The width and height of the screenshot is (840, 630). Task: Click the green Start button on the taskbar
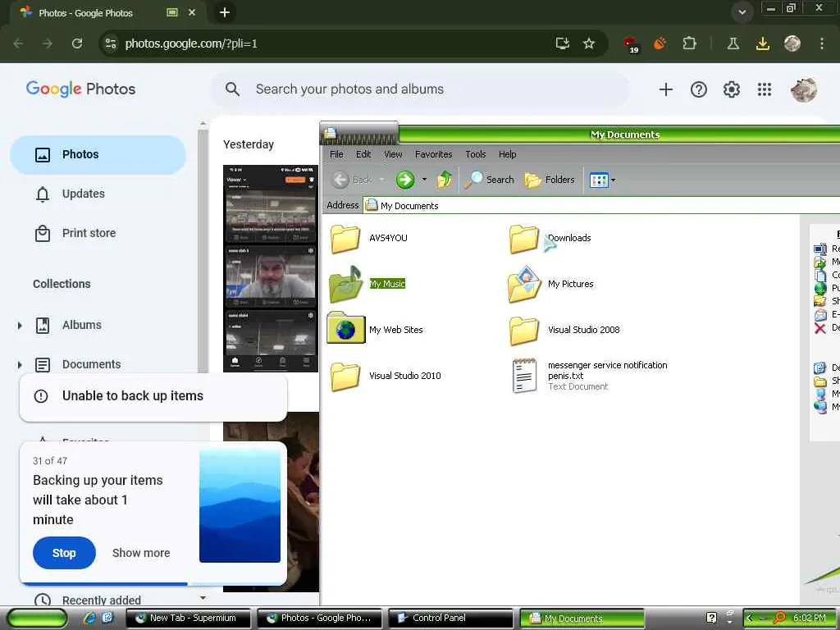tap(37, 618)
